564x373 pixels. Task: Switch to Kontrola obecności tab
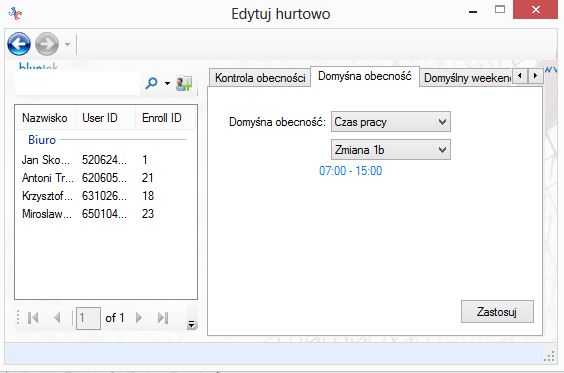coord(260,78)
